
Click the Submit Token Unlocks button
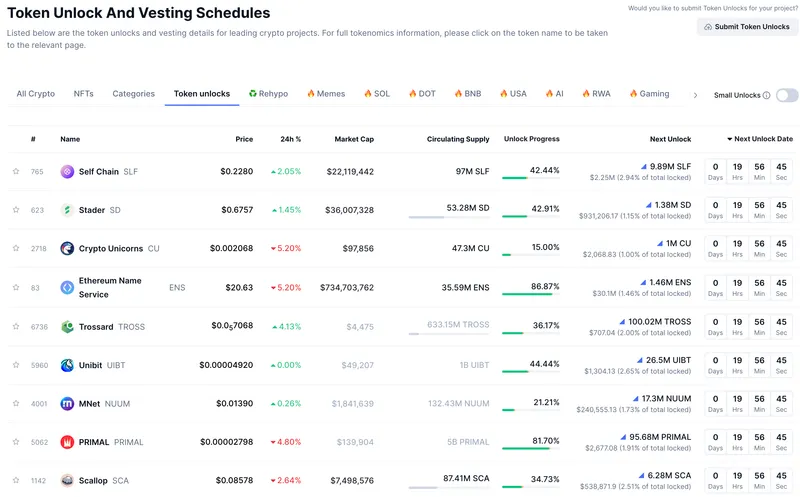pos(747,27)
